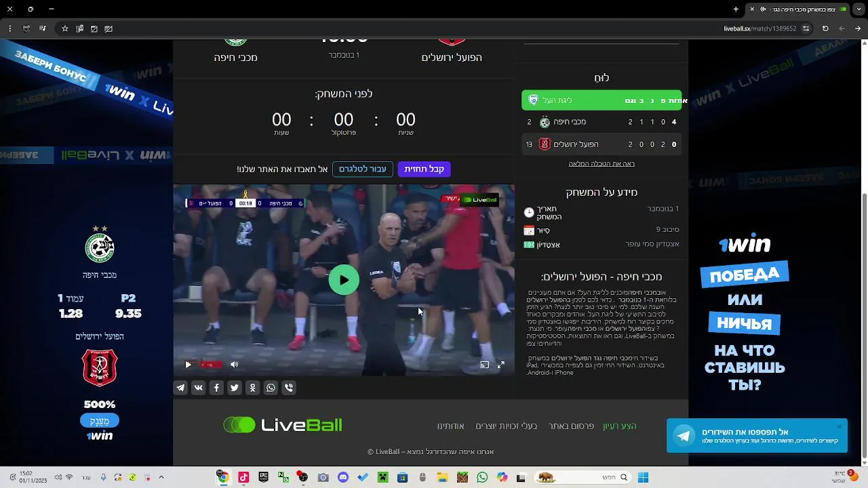Screen dimensions: 868x488
Task: Open the weather widget showing 31°C
Action: pyautogui.click(x=844, y=477)
